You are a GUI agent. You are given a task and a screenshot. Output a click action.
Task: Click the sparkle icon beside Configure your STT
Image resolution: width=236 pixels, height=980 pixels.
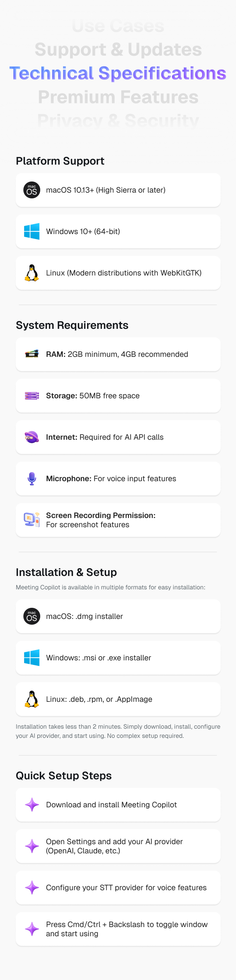(32, 888)
